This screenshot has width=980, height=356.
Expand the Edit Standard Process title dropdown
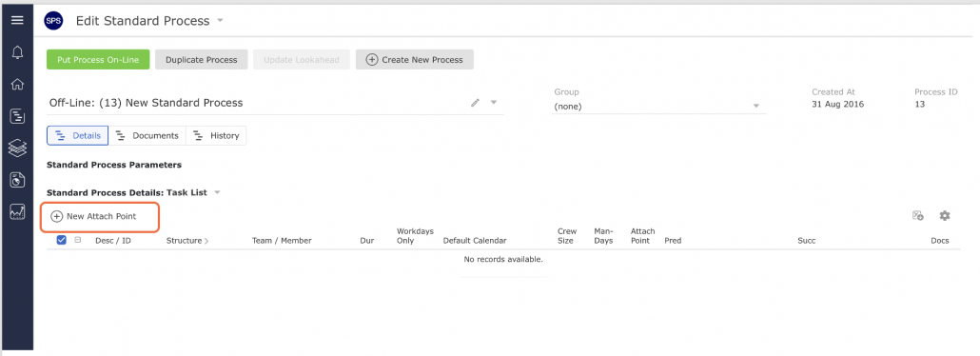tap(220, 21)
